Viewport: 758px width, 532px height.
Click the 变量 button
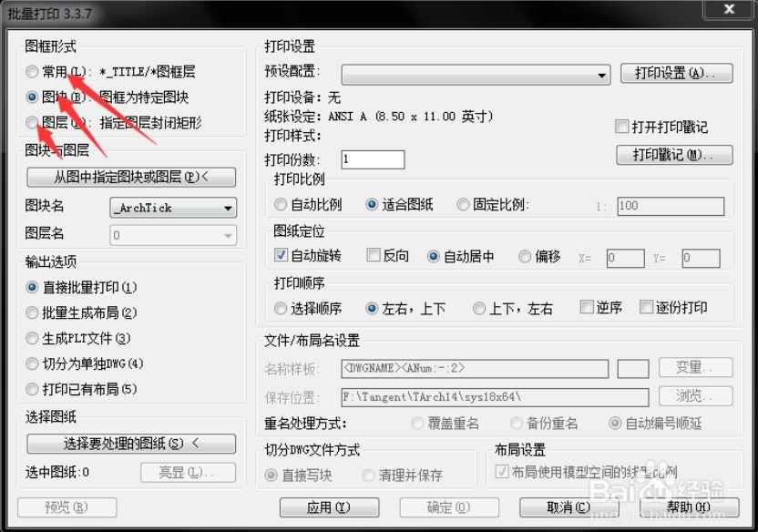pos(696,367)
